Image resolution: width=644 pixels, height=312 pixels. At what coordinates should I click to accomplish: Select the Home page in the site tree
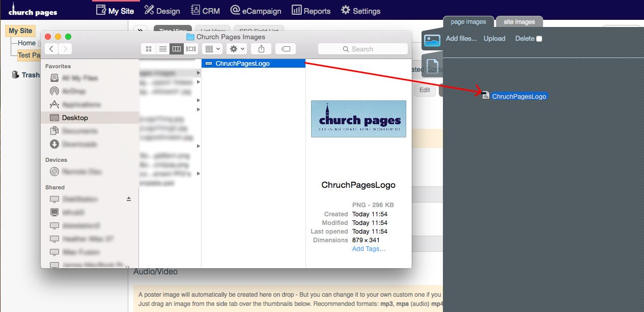tap(26, 43)
